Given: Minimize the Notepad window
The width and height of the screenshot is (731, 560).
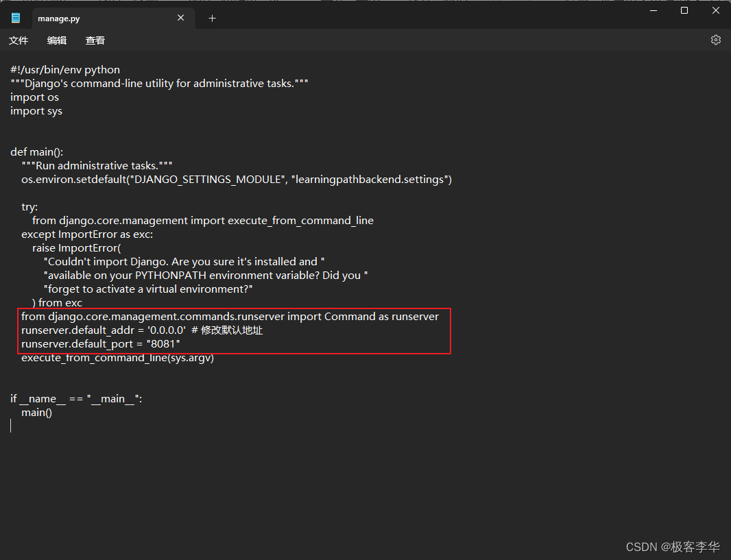Looking at the screenshot, I should pos(654,10).
